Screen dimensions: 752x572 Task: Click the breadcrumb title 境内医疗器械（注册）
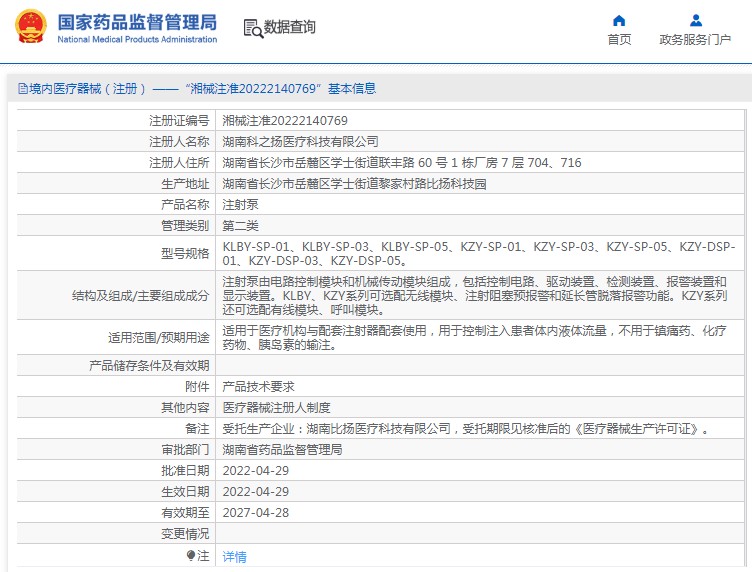click(x=87, y=89)
